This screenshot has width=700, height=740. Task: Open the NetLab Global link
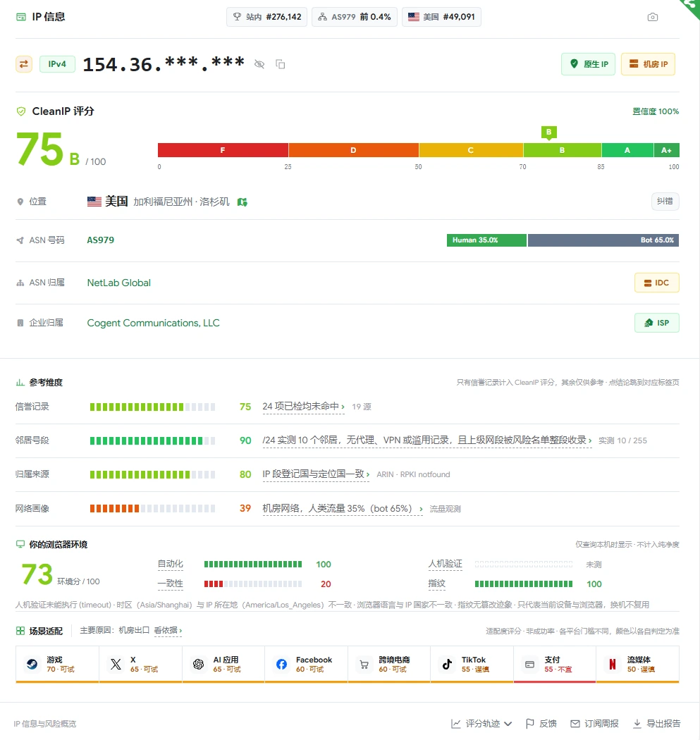click(x=119, y=283)
